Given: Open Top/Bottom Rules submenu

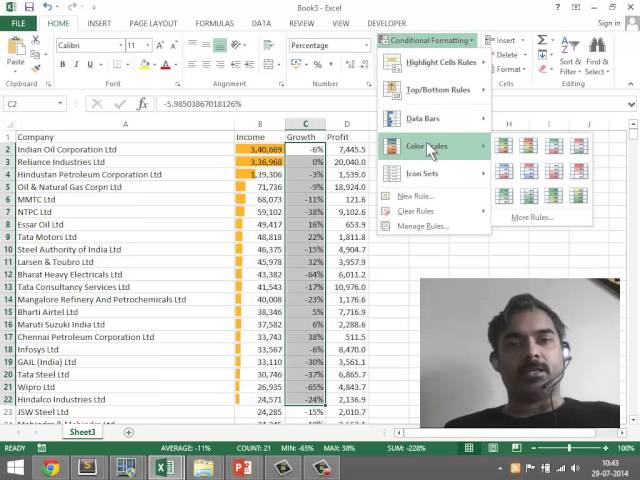Looking at the screenshot, I should pos(434,90).
